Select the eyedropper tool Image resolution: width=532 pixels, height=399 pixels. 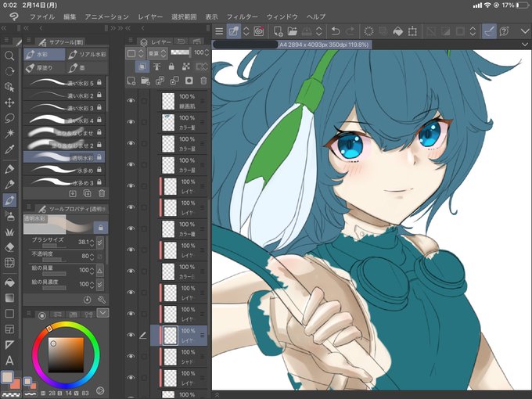9,149
